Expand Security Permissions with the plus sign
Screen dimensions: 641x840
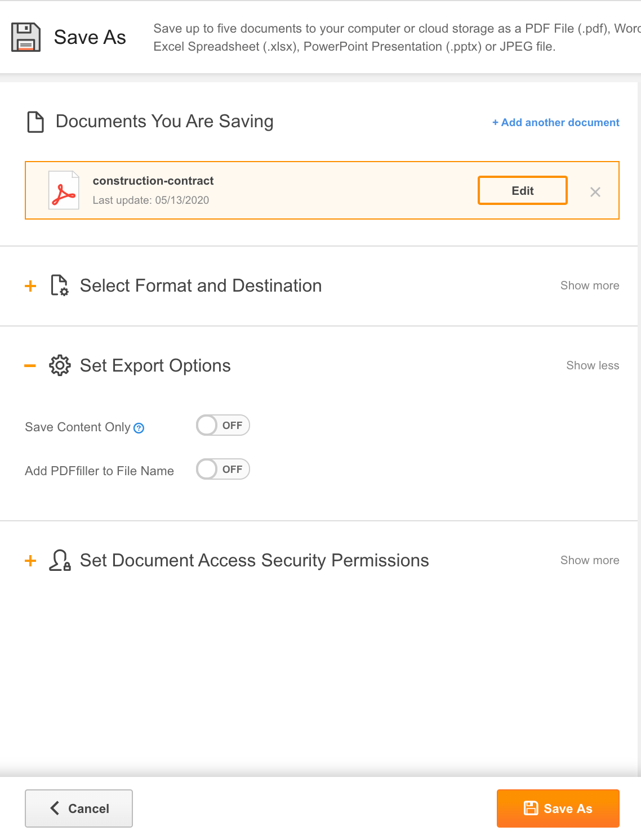[30, 561]
